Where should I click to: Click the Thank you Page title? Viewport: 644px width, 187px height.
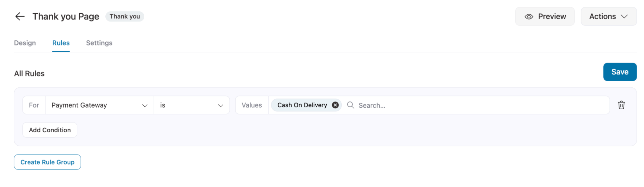(66, 16)
